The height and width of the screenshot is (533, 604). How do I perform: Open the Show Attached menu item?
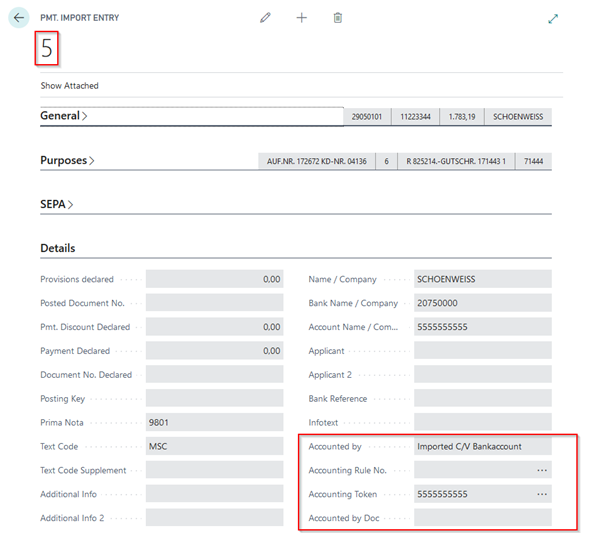70,86
